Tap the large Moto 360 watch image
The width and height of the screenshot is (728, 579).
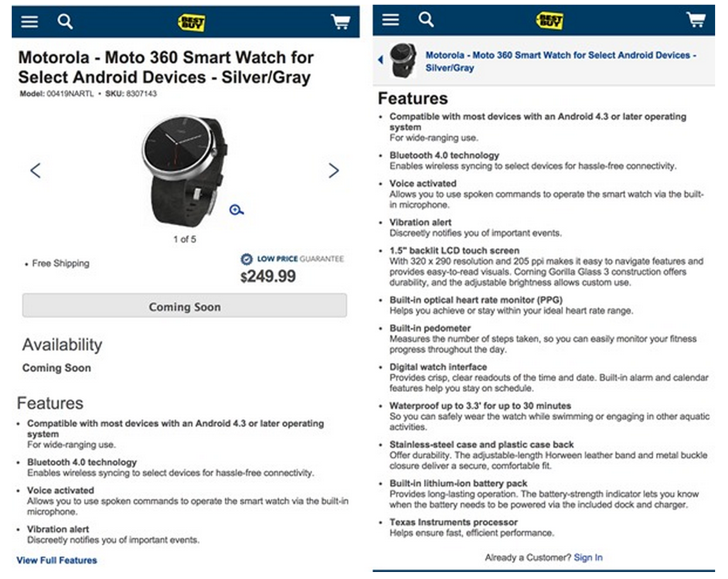[x=184, y=170]
